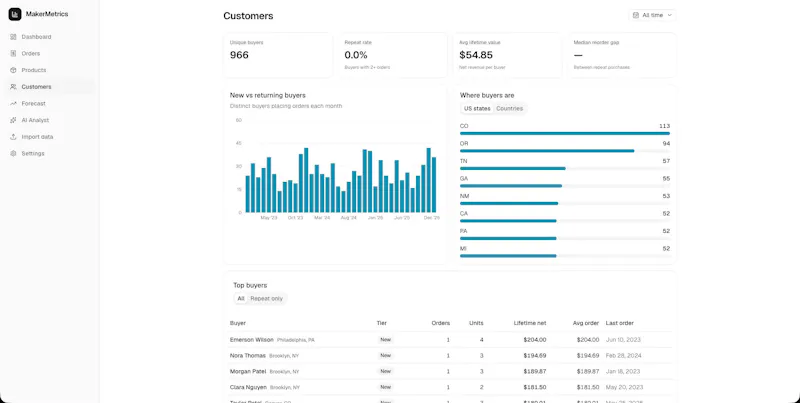The image size is (800, 403).
Task: Click the Avg lifetime value $54.85 card
Action: pyautogui.click(x=507, y=55)
